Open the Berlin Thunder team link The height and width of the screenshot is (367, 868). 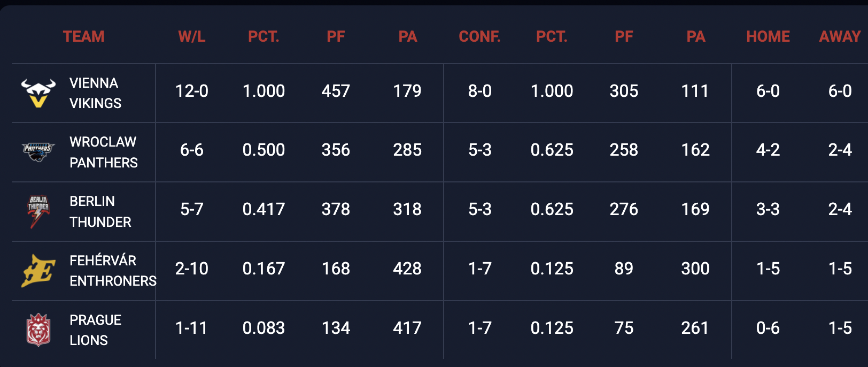100,211
